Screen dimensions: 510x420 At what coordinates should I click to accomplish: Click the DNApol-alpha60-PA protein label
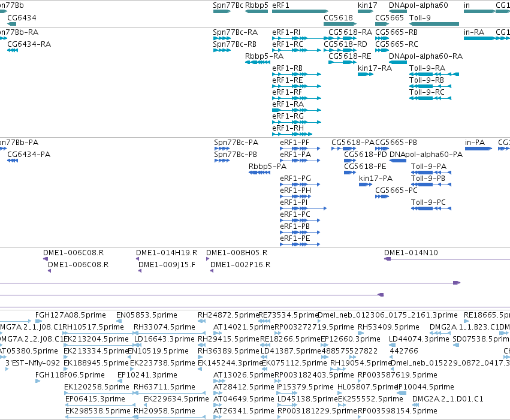(x=426, y=154)
